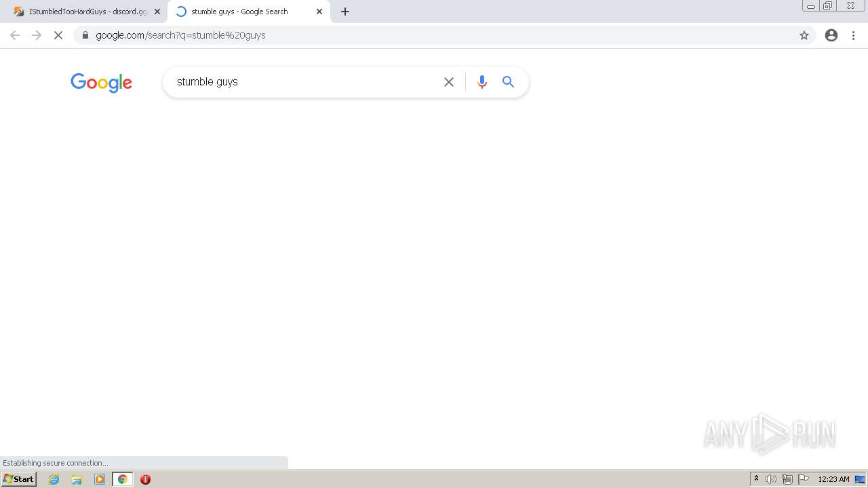Image resolution: width=868 pixels, height=488 pixels.
Task: Go to Google home via logo
Action: click(x=101, y=83)
